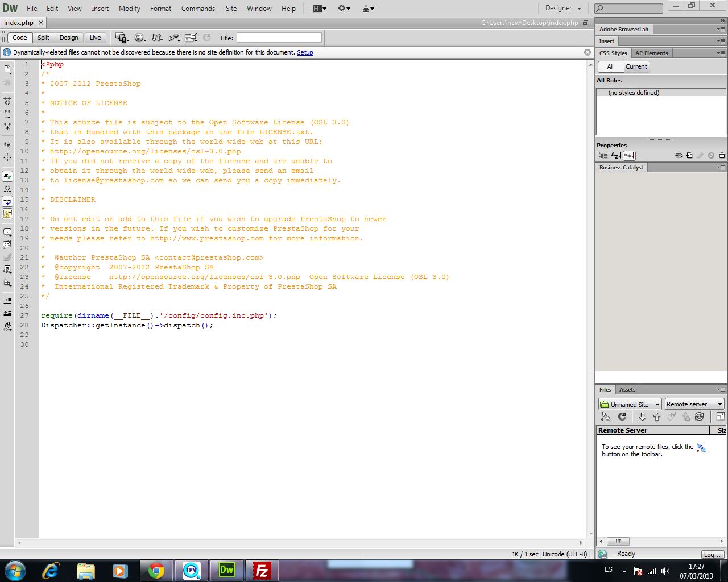Screen dimensions: 728x582
Task: Open the Layout dropdown in application bar
Action: 320,9
